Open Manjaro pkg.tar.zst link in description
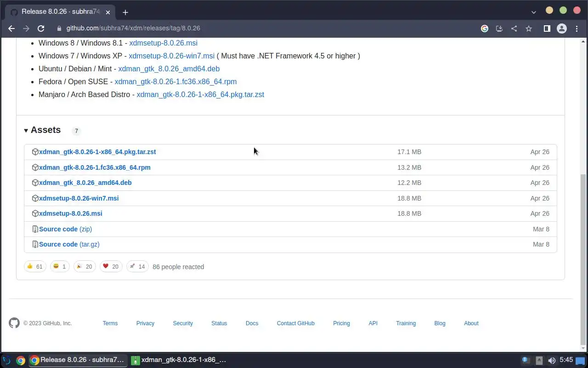Screen dimensions: 588x368 [200, 94]
